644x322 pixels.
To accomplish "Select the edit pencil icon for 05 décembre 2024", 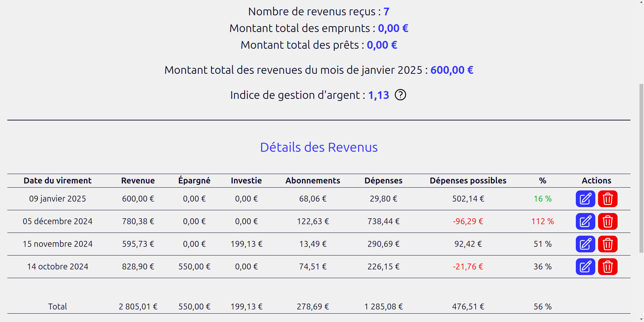I will click(585, 221).
